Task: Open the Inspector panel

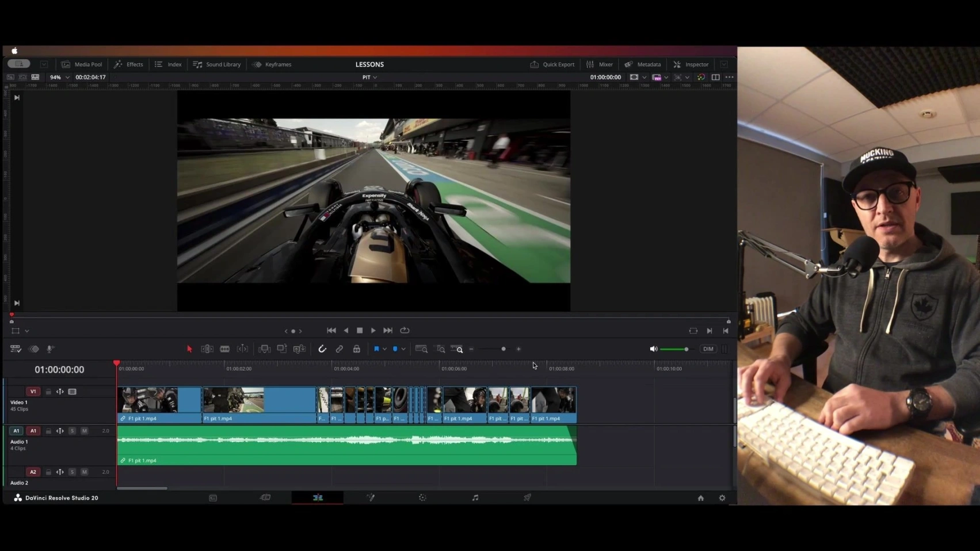Action: (691, 64)
